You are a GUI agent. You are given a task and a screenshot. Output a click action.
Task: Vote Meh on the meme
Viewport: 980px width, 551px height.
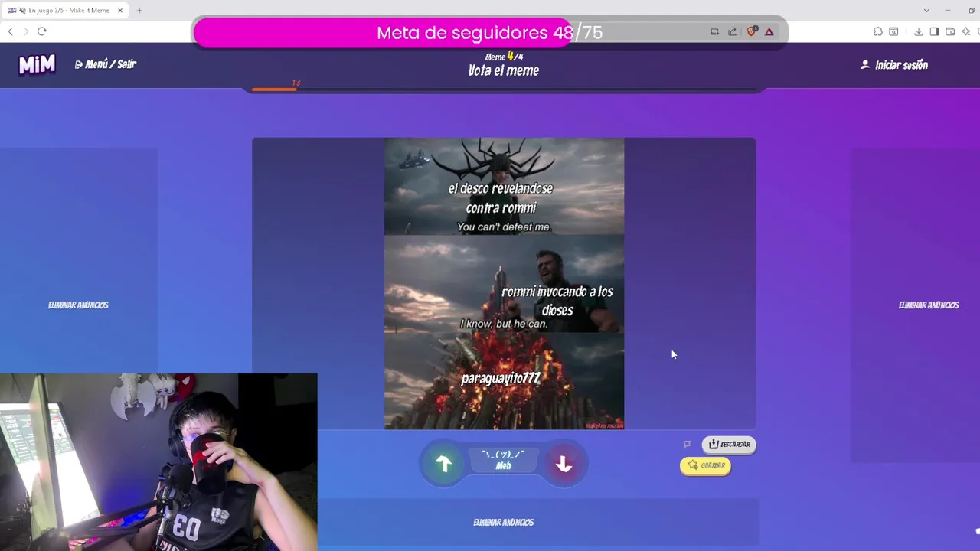[503, 460]
